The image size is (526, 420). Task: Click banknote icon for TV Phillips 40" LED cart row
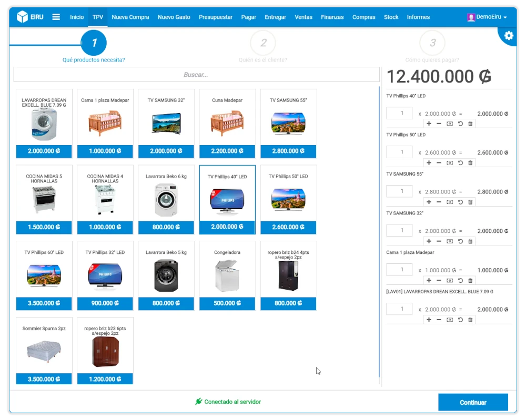tap(450, 124)
